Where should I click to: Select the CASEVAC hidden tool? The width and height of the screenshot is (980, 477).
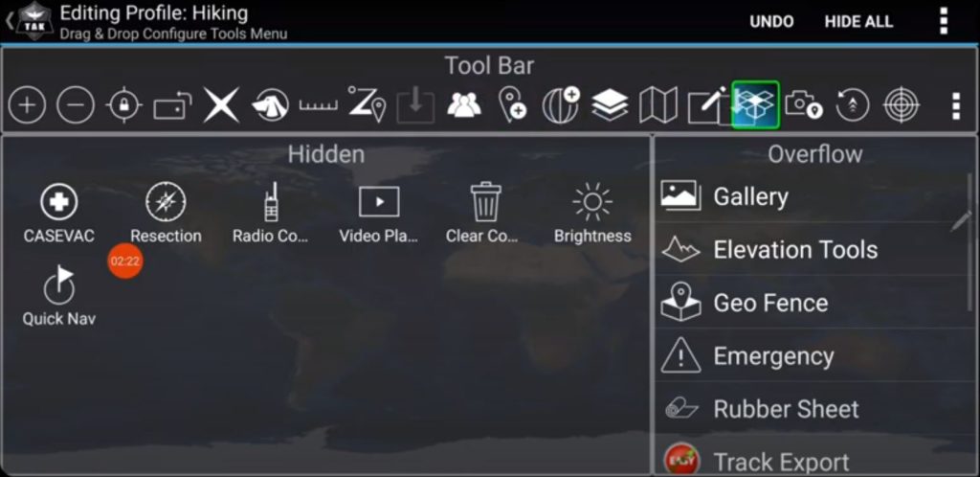(59, 202)
